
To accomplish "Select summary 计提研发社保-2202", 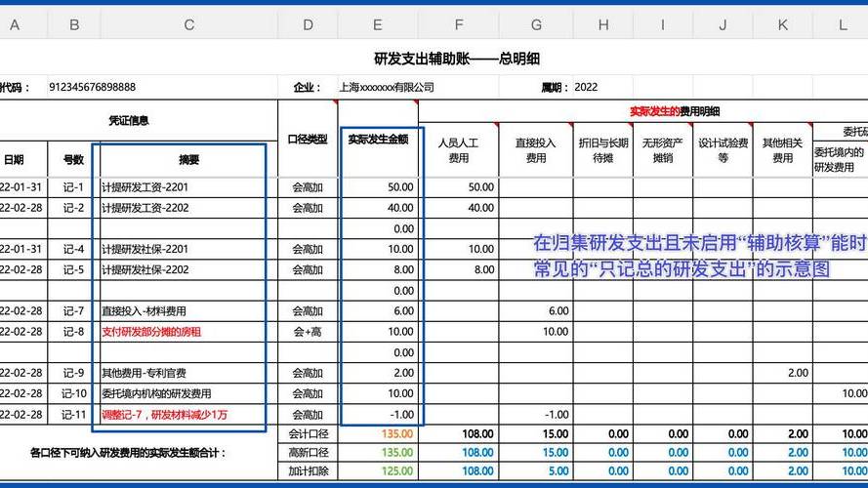I will point(145,270).
